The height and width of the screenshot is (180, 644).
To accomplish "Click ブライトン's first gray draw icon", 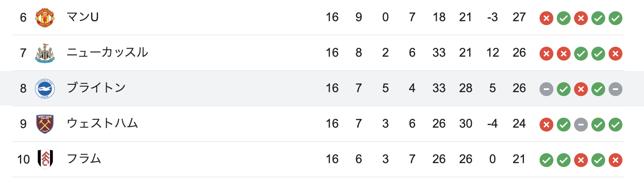I will click(546, 89).
